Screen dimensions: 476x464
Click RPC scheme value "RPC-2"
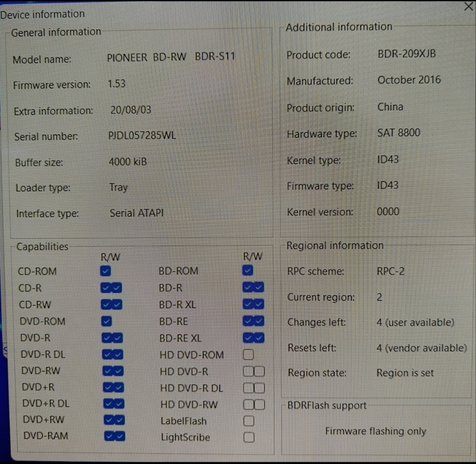tap(390, 271)
